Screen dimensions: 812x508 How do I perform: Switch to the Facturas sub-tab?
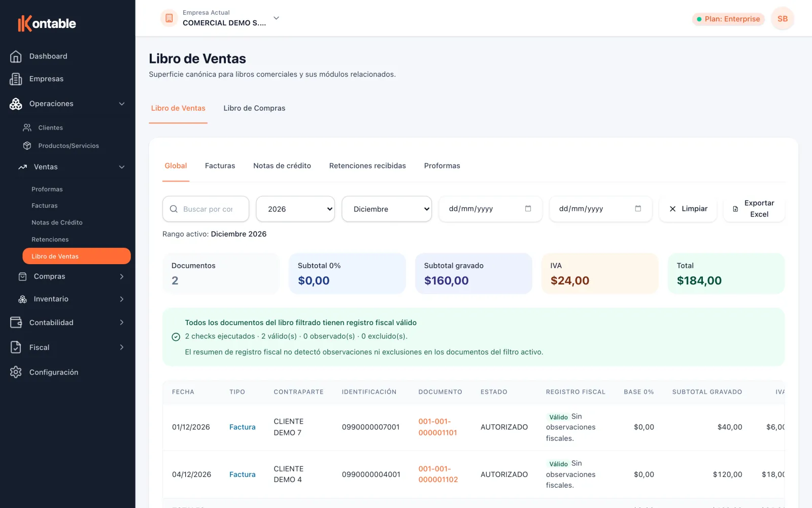[220, 166]
